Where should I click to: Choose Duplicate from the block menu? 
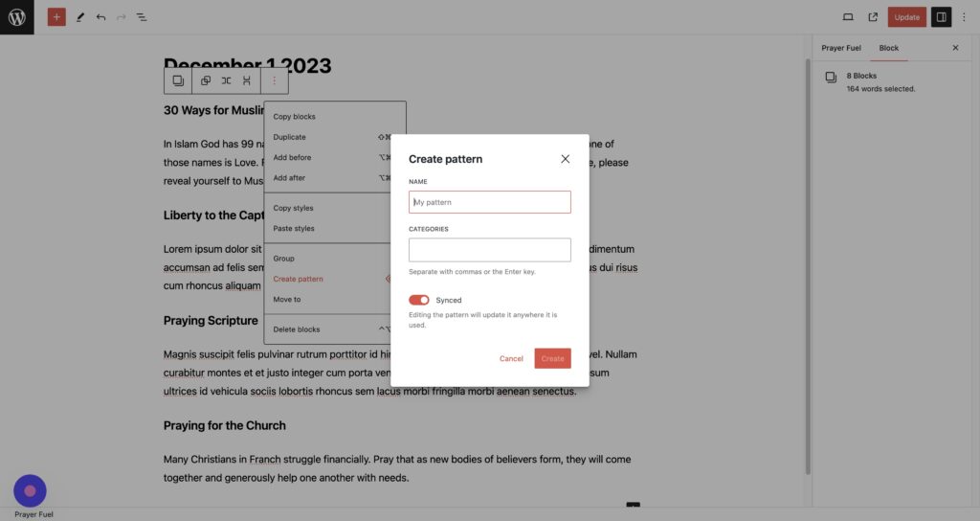coord(290,137)
